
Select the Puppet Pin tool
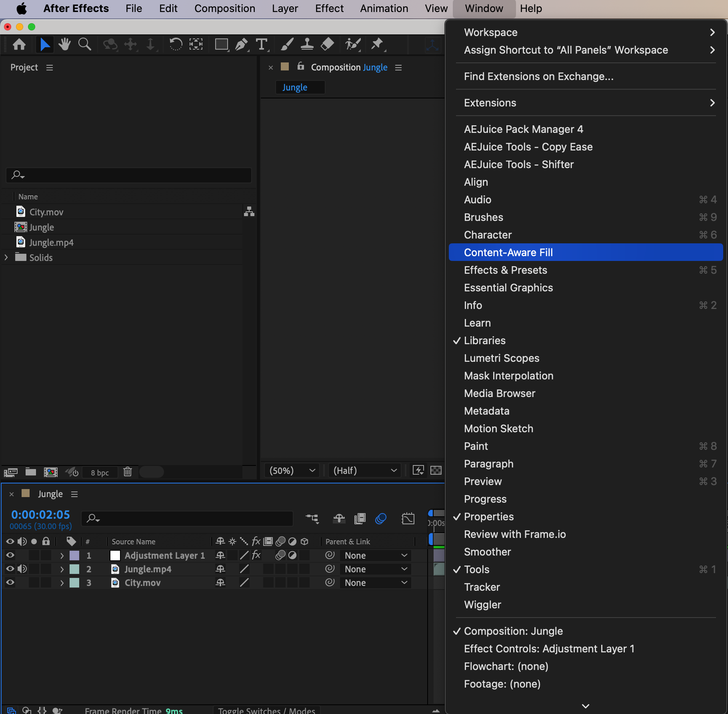377,44
